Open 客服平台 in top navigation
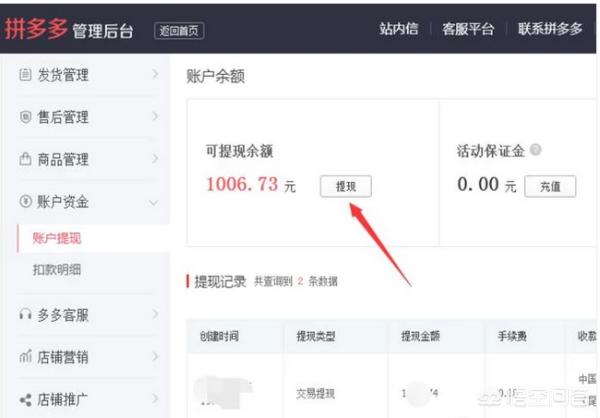Image resolution: width=600 pixels, height=418 pixels. [468, 29]
